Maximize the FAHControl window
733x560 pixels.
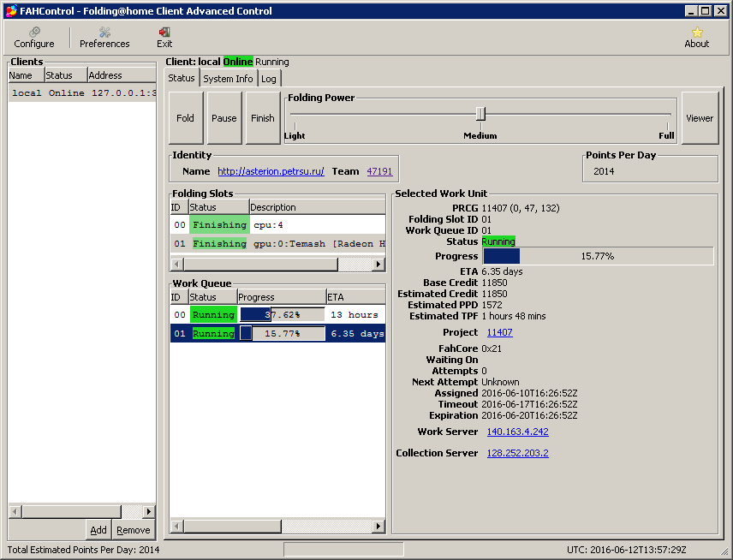(x=706, y=11)
